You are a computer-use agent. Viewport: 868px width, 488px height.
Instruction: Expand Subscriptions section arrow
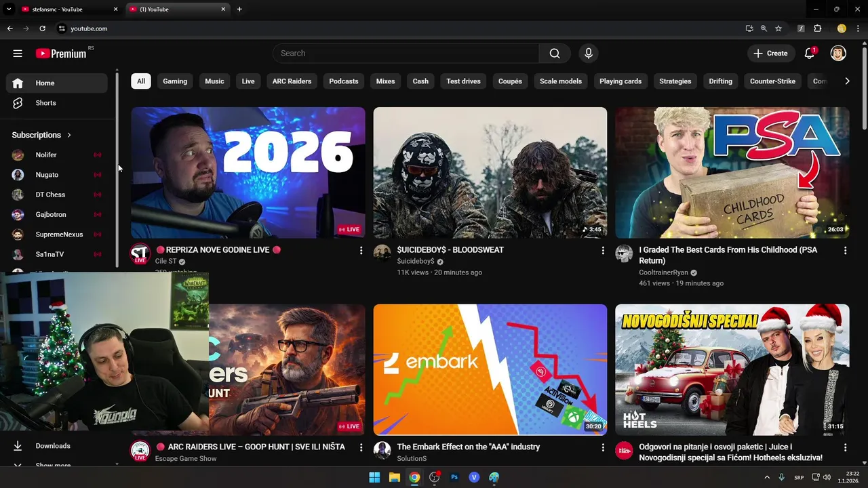tap(69, 135)
